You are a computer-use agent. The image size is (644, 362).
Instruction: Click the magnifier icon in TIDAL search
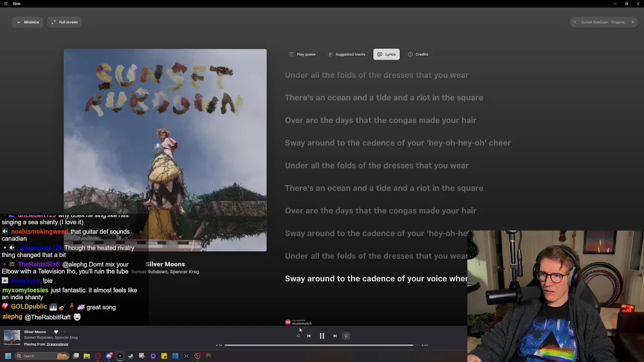[575, 22]
